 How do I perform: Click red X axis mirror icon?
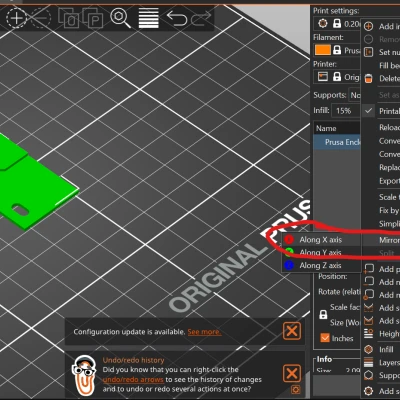pos(289,239)
